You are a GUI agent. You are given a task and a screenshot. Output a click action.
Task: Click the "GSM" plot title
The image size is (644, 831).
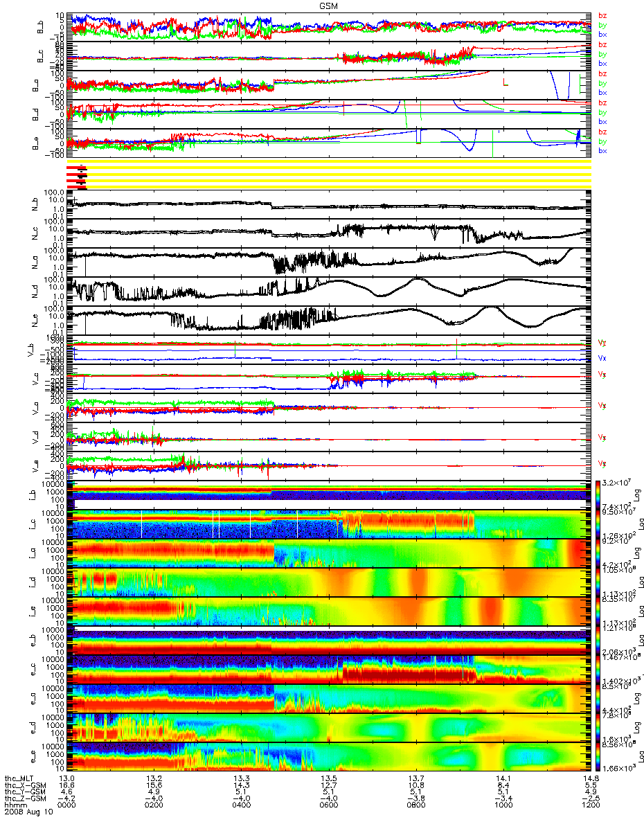(329, 6)
